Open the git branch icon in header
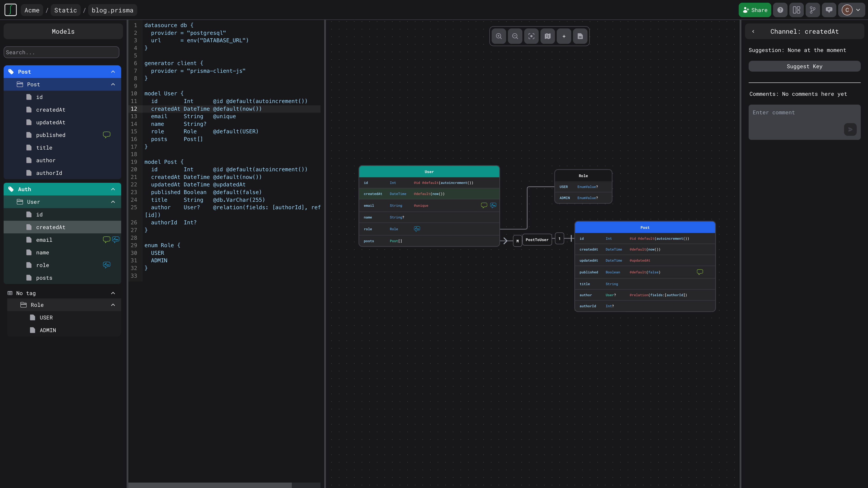The width and height of the screenshot is (868, 488). [x=812, y=10]
